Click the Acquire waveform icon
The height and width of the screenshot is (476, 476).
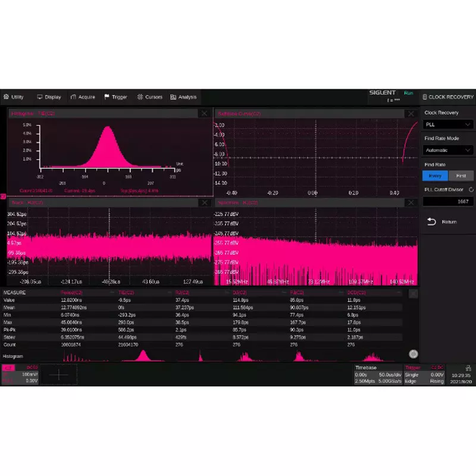(73, 97)
